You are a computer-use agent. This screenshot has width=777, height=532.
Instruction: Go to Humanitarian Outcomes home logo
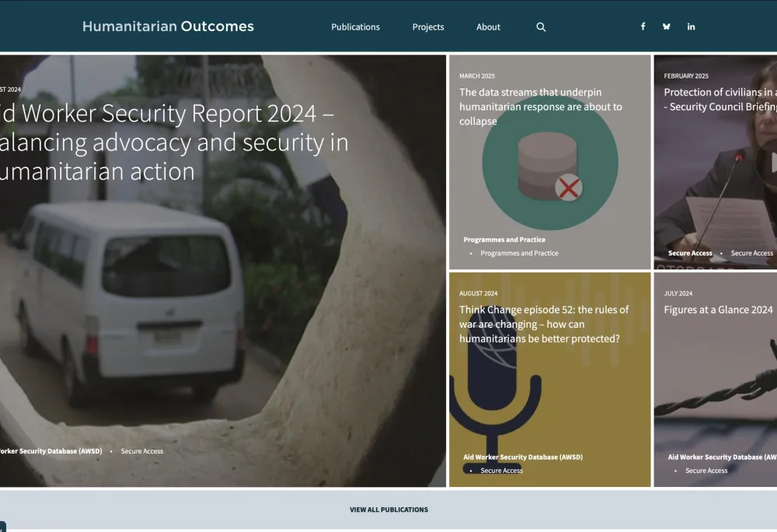coord(168,26)
